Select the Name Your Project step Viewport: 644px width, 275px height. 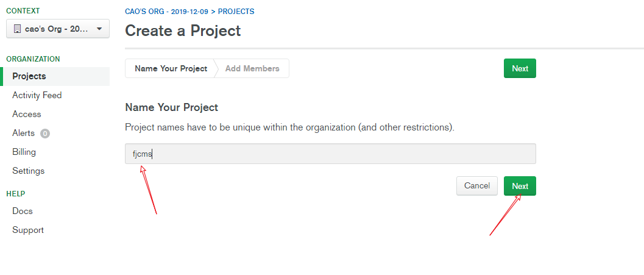(x=171, y=69)
